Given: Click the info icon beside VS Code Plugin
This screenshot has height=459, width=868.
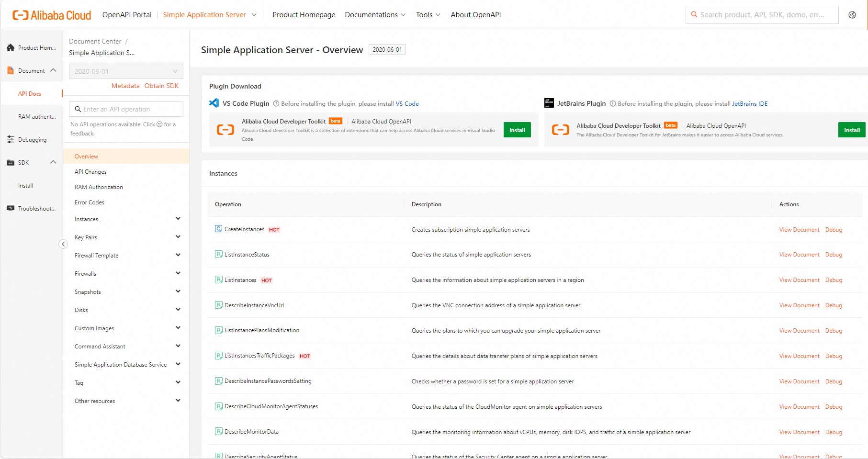Looking at the screenshot, I should coord(276,103).
